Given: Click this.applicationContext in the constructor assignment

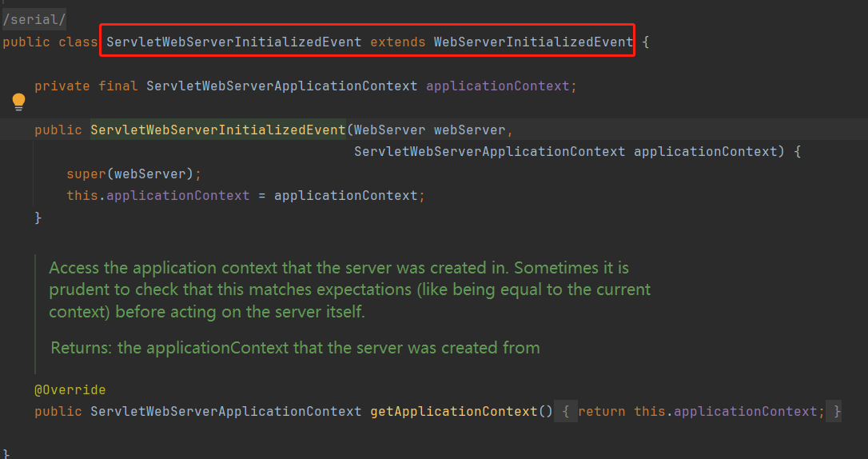Looking at the screenshot, I should coord(157,195).
